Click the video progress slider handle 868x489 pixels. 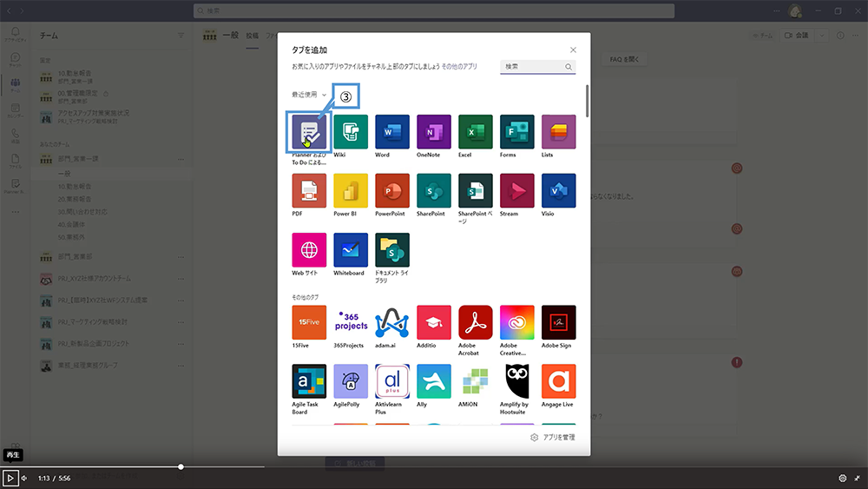[x=181, y=466]
